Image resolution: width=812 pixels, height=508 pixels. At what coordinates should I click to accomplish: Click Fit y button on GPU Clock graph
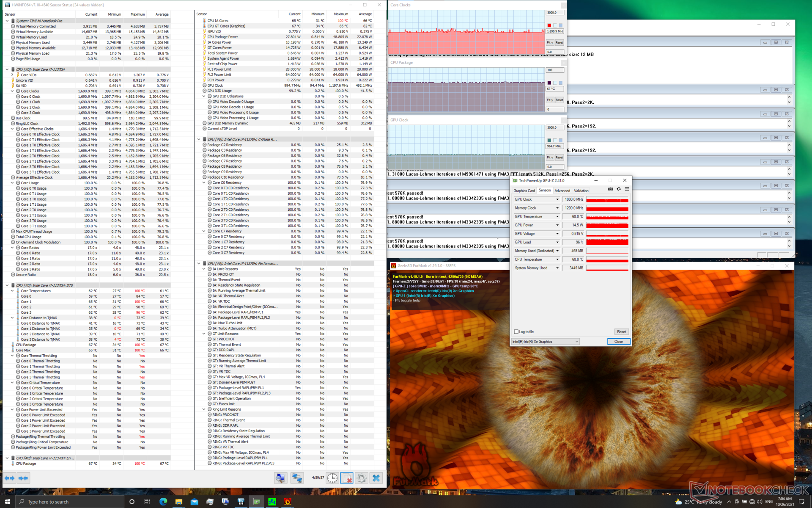(x=549, y=157)
